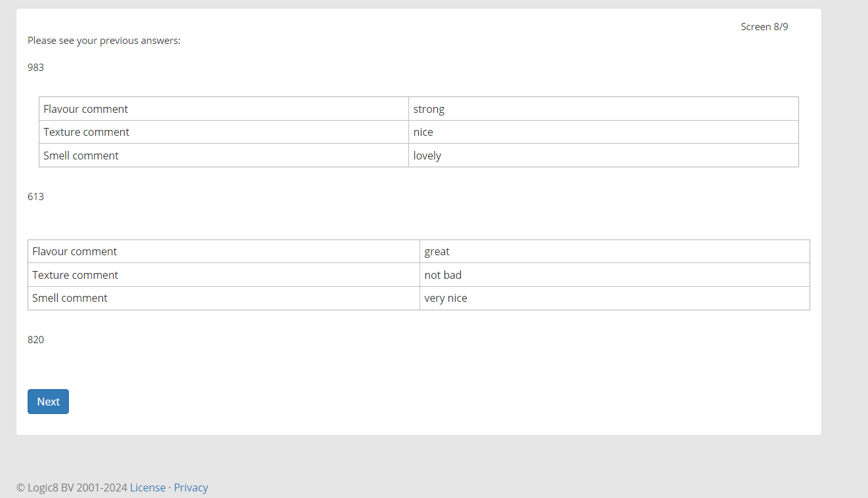Click the sample code 613 label
The width and height of the screenshot is (868, 498).
[x=36, y=196]
